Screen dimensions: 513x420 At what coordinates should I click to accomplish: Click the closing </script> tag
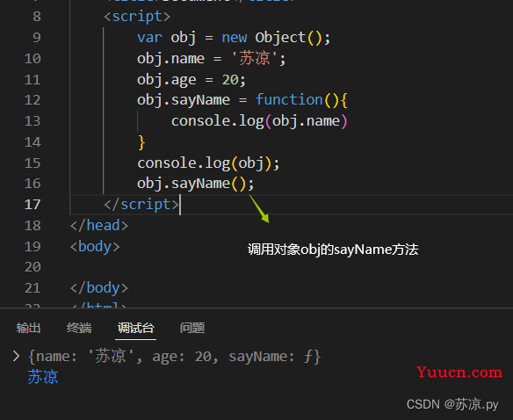coord(141,205)
